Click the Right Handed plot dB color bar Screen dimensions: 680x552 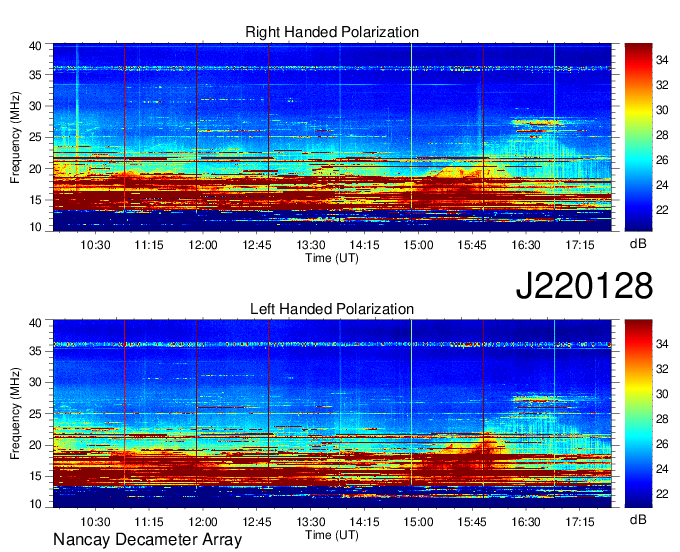tap(638, 137)
